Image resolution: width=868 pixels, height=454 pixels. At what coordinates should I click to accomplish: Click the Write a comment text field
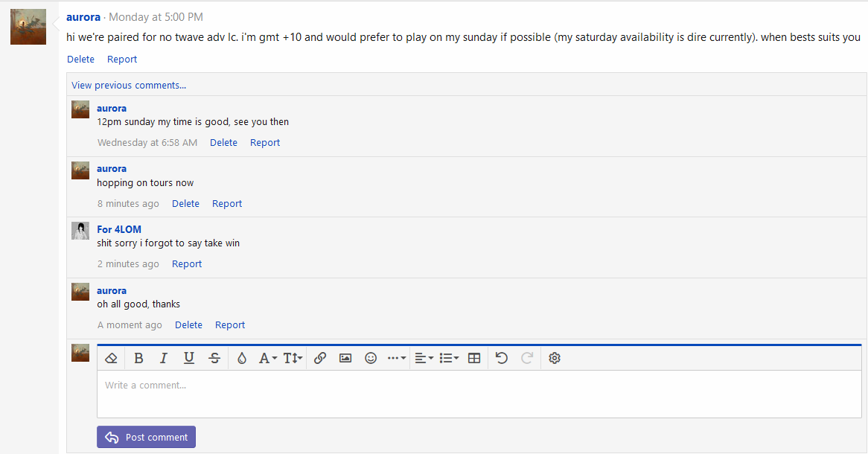point(479,394)
